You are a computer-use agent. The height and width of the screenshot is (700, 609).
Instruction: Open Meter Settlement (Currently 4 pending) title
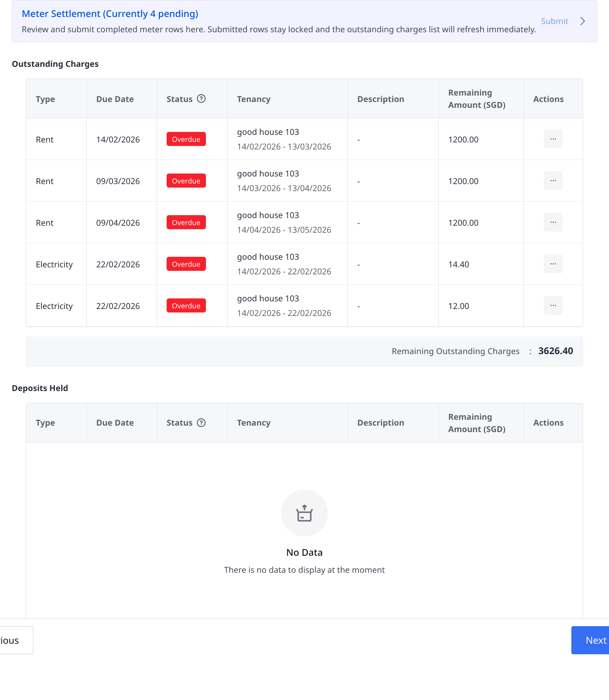[x=110, y=13]
